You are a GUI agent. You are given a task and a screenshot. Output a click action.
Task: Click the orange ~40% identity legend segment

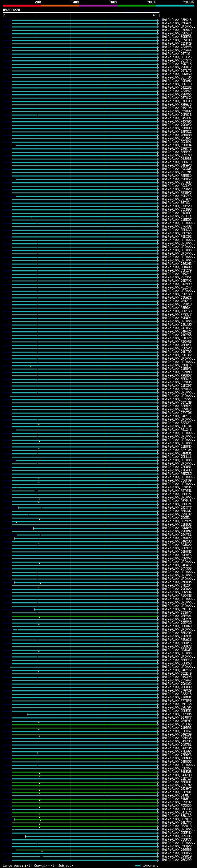click(x=60, y=6)
